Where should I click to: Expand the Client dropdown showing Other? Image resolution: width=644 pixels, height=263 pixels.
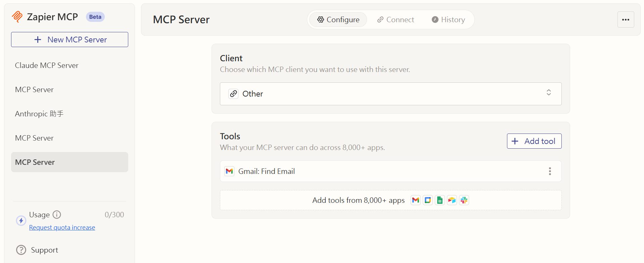390,94
